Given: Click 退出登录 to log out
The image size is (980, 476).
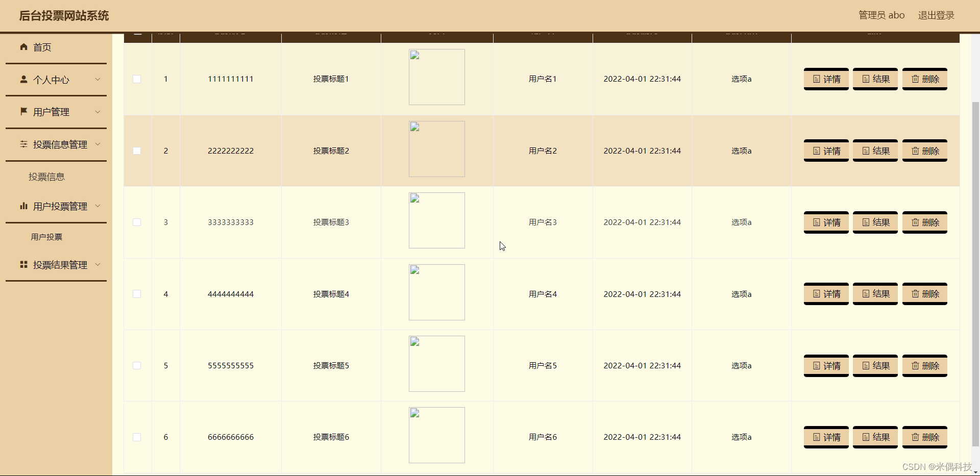Looking at the screenshot, I should tap(937, 15).
